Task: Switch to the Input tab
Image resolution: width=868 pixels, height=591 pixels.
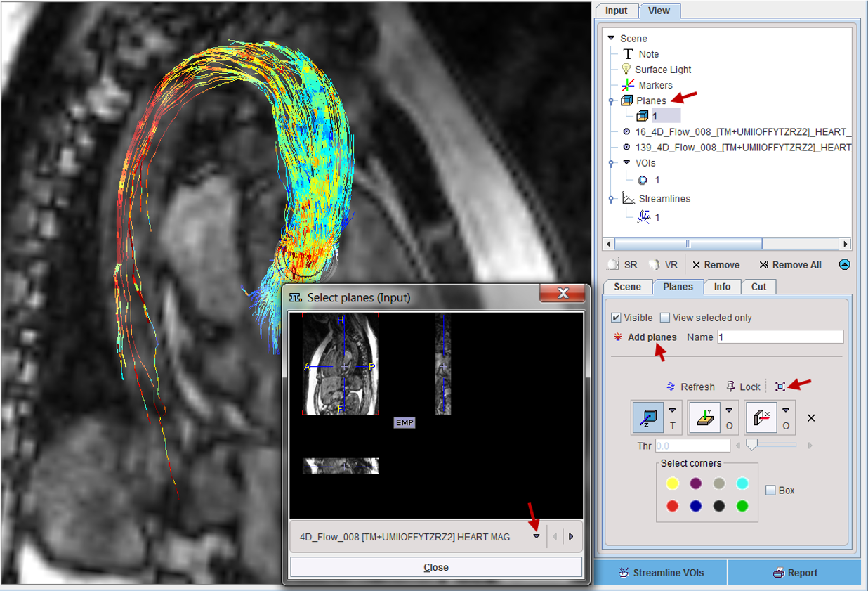Action: pyautogui.click(x=617, y=11)
